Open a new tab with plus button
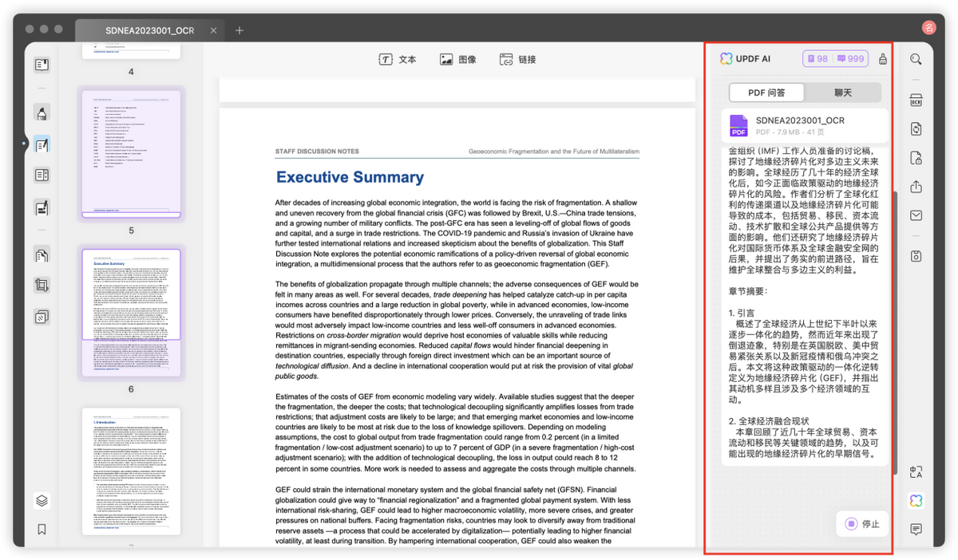This screenshot has width=958, height=560. [x=239, y=30]
